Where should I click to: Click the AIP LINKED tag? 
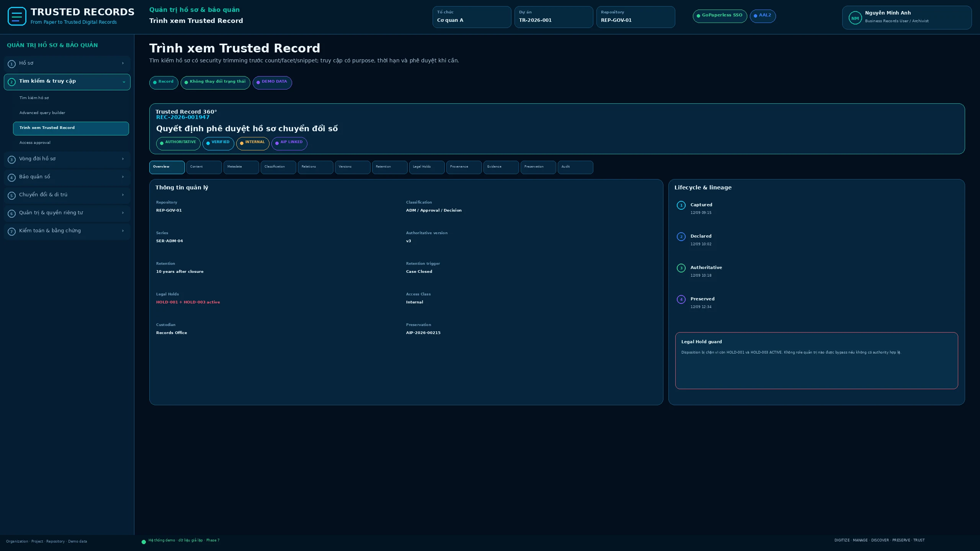(289, 143)
